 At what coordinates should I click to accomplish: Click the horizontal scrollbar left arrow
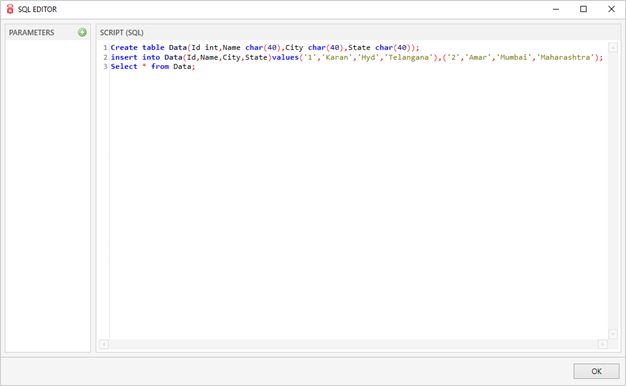[104, 344]
